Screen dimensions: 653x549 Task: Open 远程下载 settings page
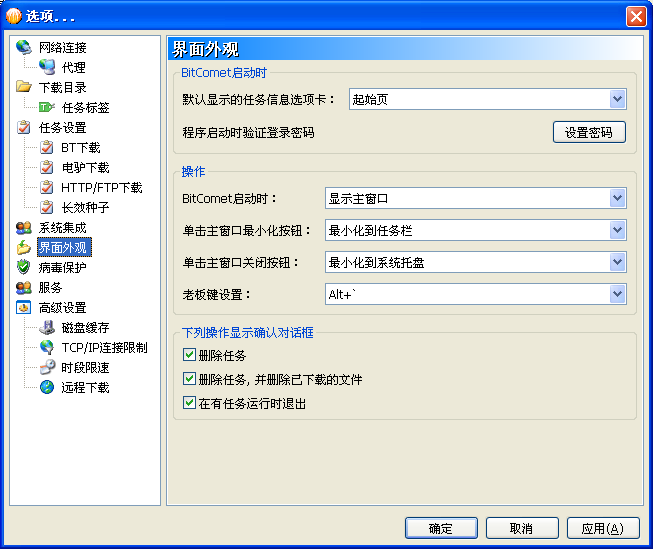click(x=85, y=387)
